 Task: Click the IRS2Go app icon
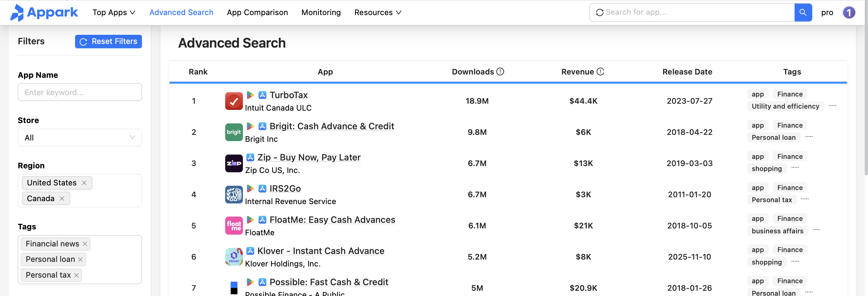point(233,194)
